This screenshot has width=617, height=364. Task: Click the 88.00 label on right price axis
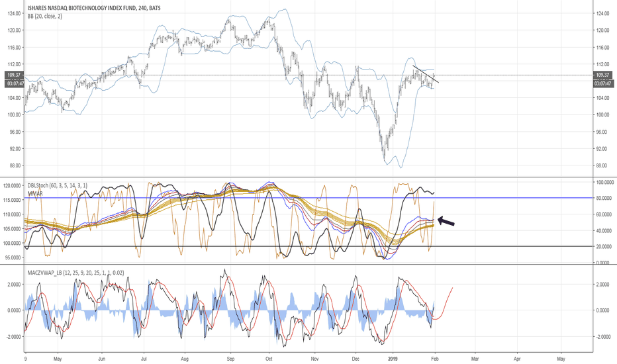click(x=603, y=165)
